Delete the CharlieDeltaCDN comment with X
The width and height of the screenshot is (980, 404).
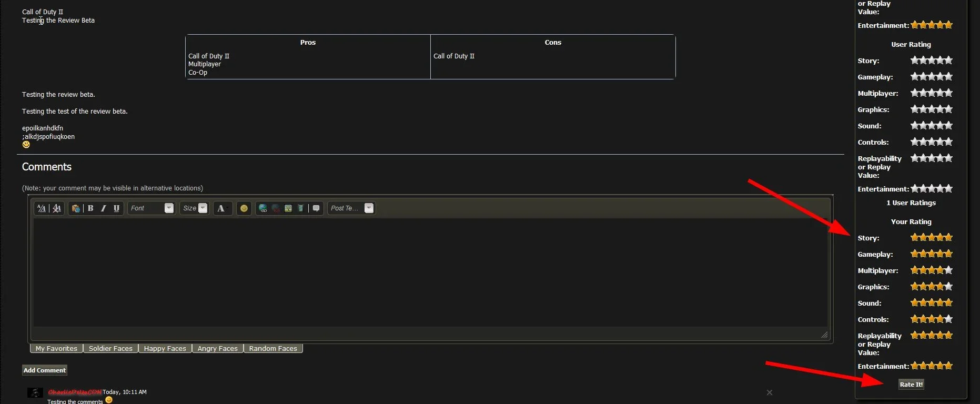(770, 392)
